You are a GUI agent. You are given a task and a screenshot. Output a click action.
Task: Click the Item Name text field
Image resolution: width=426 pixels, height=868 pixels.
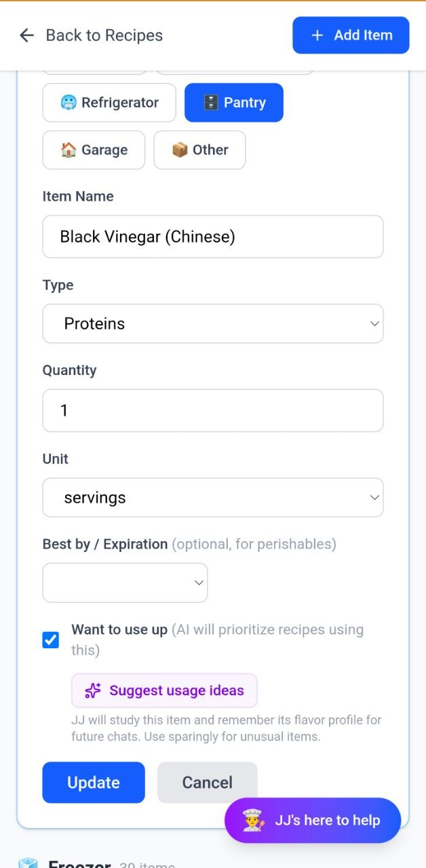[213, 237]
